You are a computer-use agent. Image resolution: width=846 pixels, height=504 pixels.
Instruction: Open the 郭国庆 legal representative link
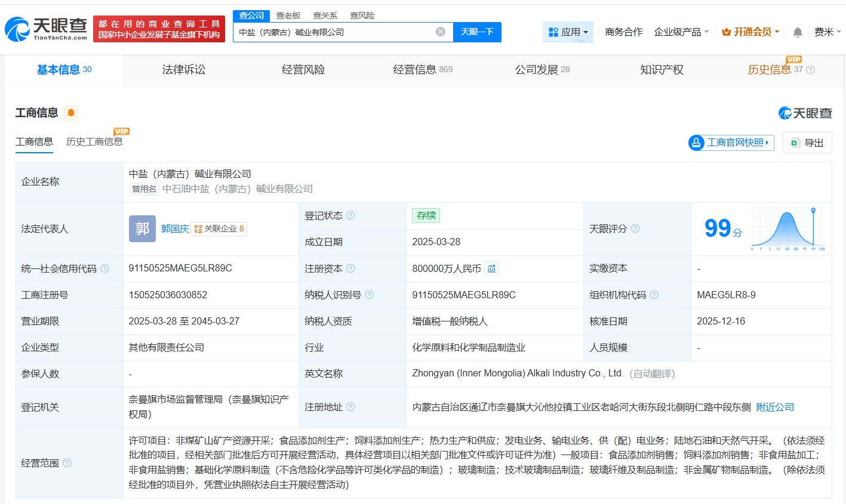pyautogui.click(x=174, y=229)
